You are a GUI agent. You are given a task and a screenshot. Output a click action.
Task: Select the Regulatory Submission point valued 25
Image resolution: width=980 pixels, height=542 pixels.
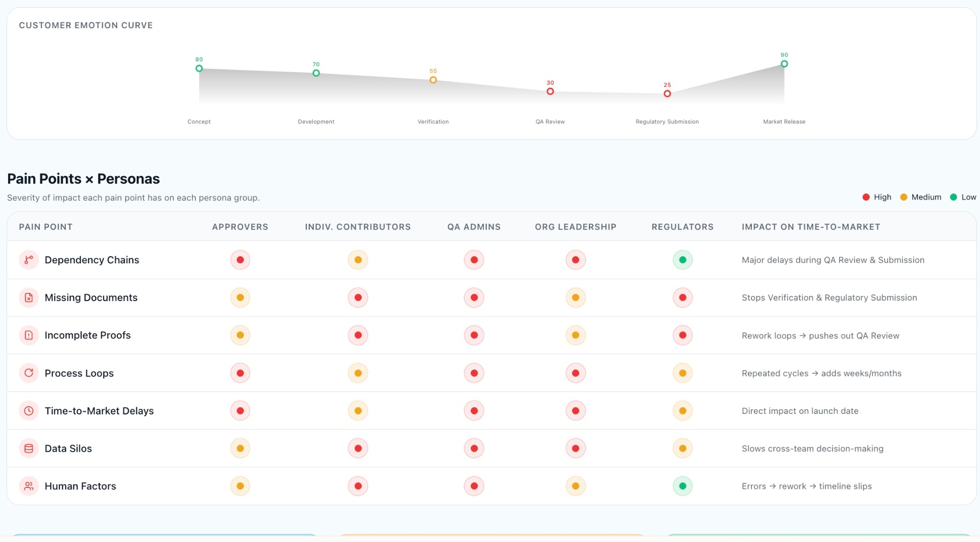667,93
